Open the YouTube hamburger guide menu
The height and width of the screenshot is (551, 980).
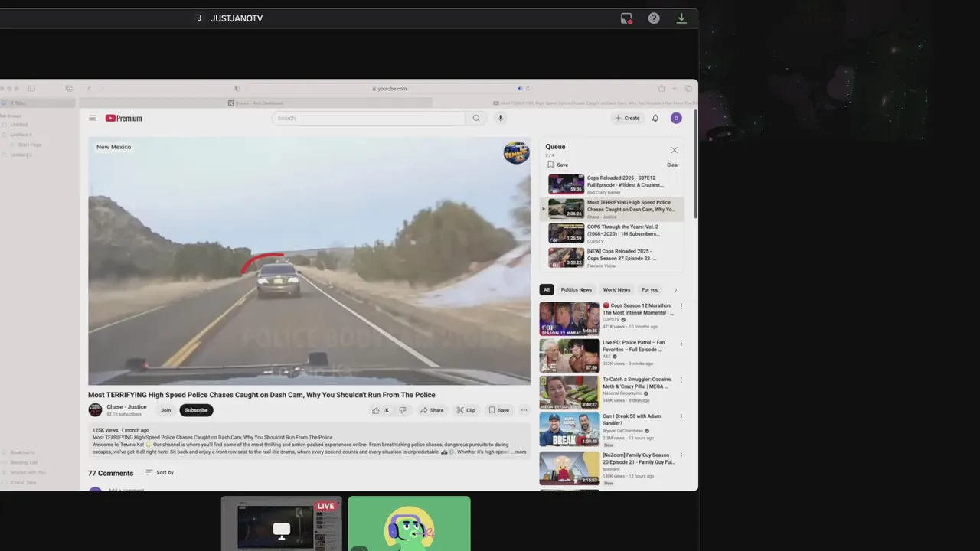pyautogui.click(x=93, y=118)
